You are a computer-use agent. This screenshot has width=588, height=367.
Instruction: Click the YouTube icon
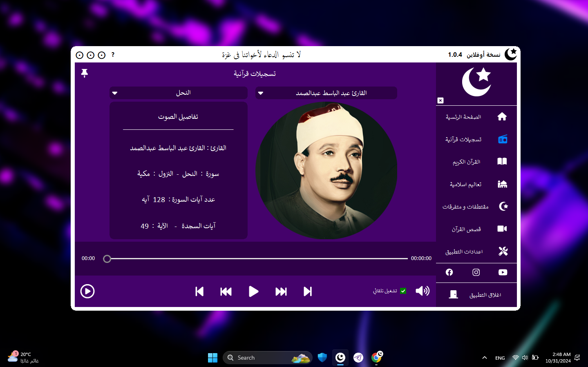click(x=502, y=272)
